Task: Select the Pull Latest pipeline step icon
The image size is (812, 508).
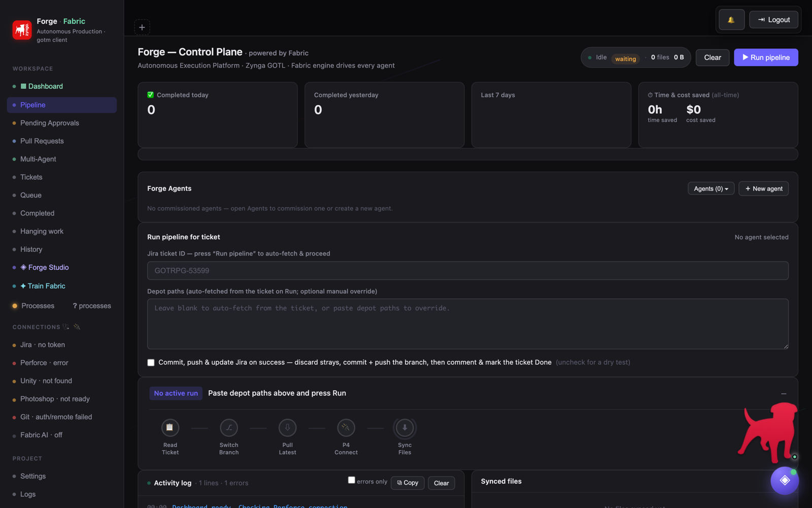Action: (x=288, y=428)
